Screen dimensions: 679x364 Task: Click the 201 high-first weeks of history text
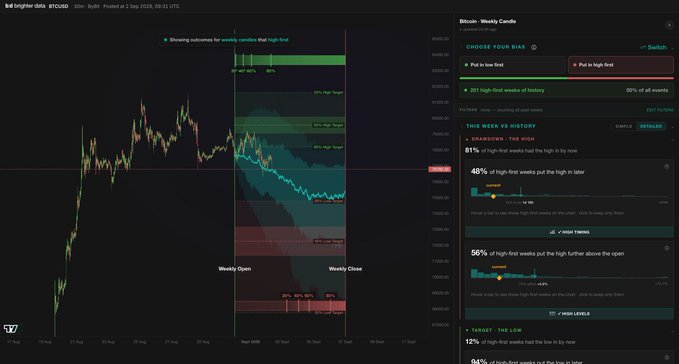coord(507,90)
